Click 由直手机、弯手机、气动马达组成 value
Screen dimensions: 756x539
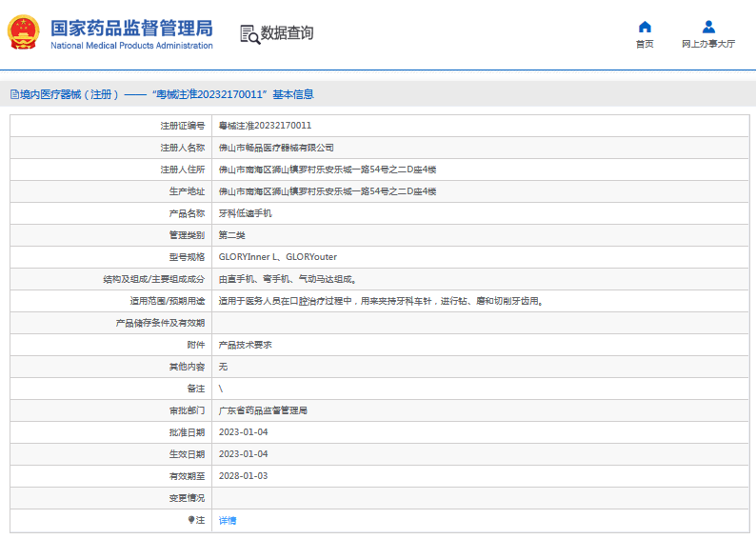click(288, 279)
